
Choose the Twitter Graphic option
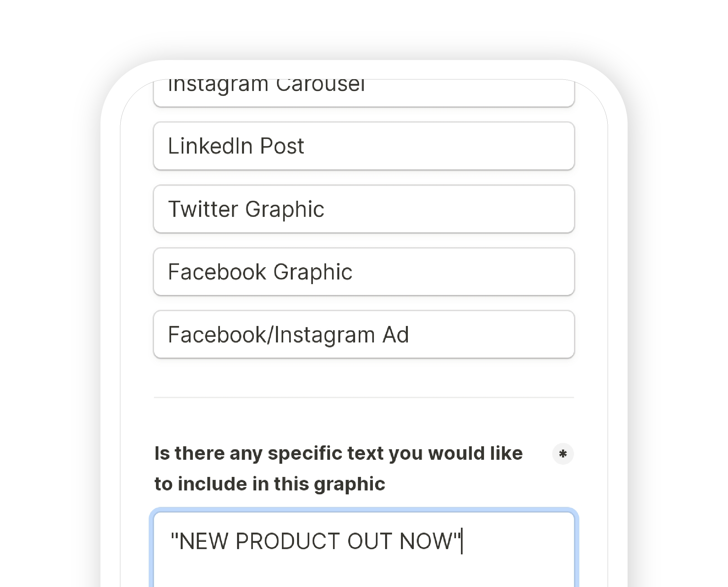(x=364, y=209)
